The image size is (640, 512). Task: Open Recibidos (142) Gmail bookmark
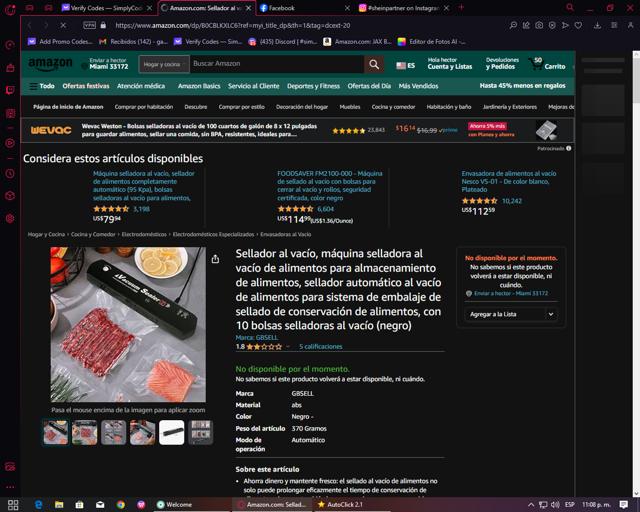click(x=133, y=42)
